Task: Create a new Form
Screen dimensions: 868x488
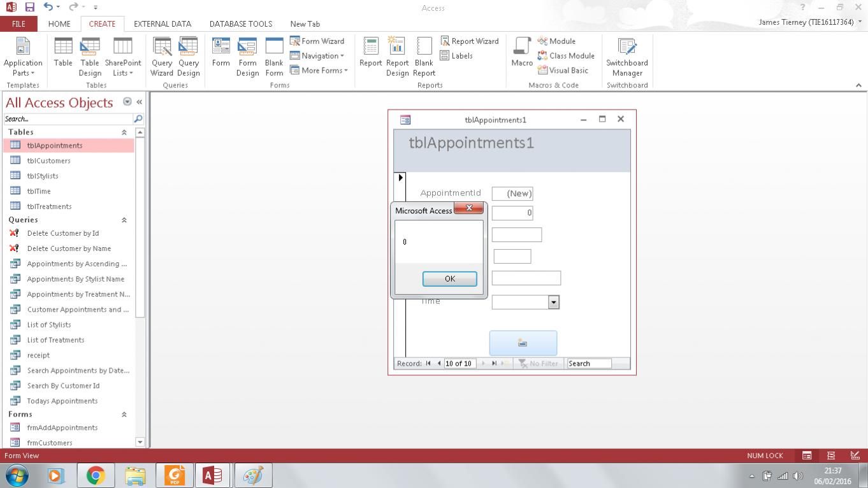Action: [221, 52]
